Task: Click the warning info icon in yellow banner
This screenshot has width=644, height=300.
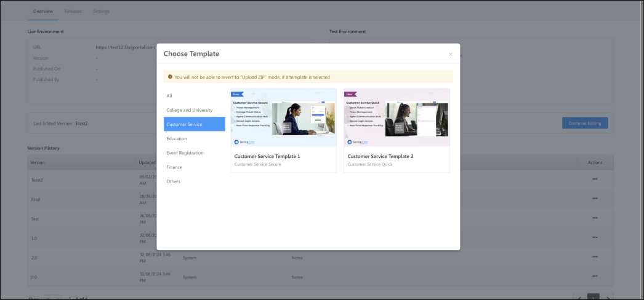Action: tap(170, 77)
